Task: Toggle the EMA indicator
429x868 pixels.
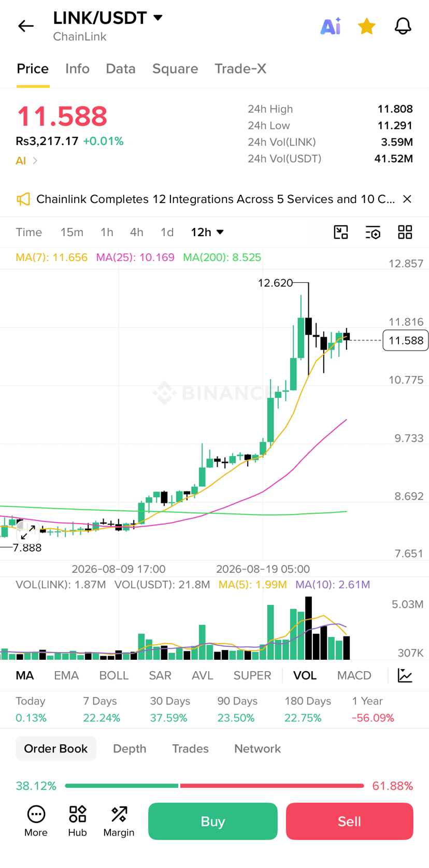Action: [66, 675]
